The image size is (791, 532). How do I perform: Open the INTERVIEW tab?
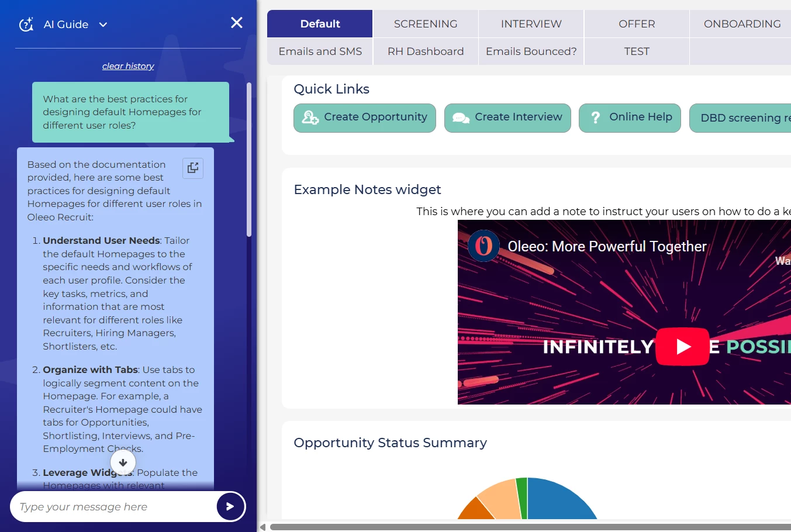tap(531, 24)
